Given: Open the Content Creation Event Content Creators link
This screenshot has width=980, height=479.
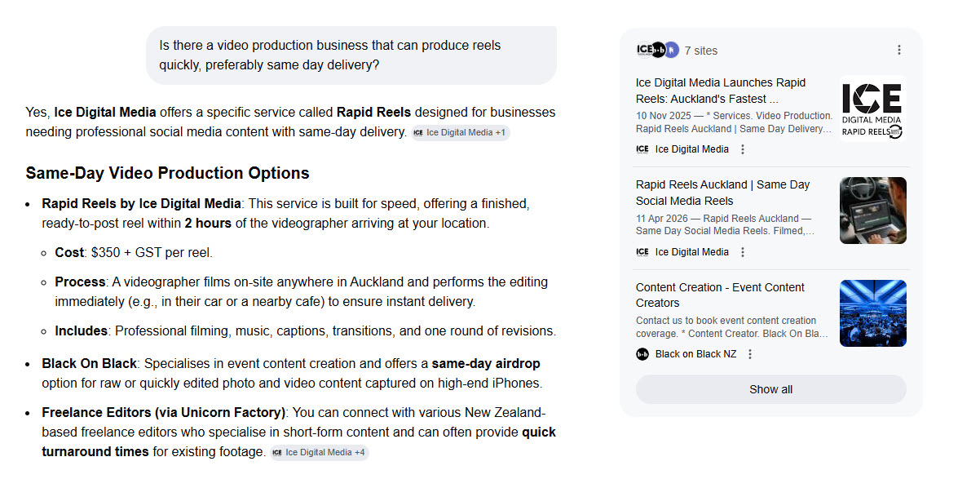Looking at the screenshot, I should click(x=719, y=295).
